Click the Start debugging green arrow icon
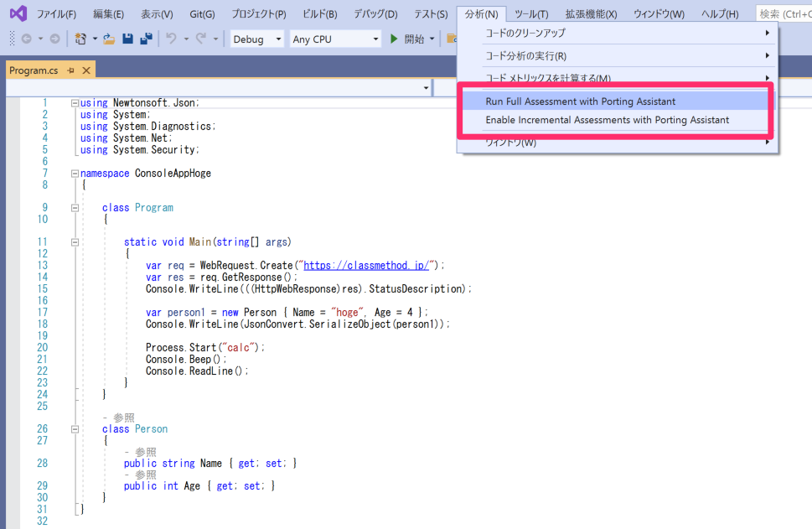The image size is (812, 529). (x=392, y=39)
